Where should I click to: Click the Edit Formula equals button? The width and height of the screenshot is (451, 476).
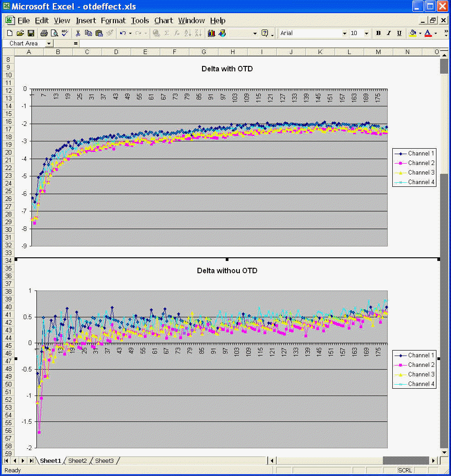point(76,43)
